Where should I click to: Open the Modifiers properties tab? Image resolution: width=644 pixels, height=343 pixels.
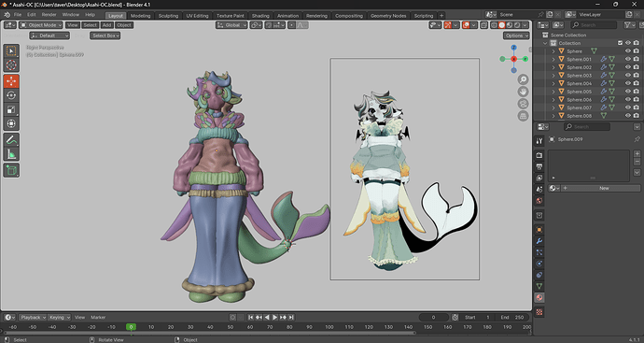539,241
